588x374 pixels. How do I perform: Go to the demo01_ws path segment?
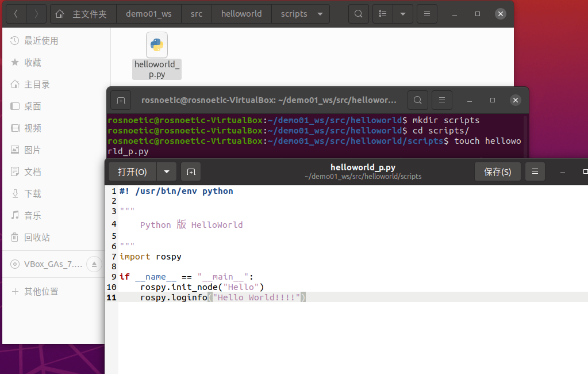pyautogui.click(x=149, y=14)
